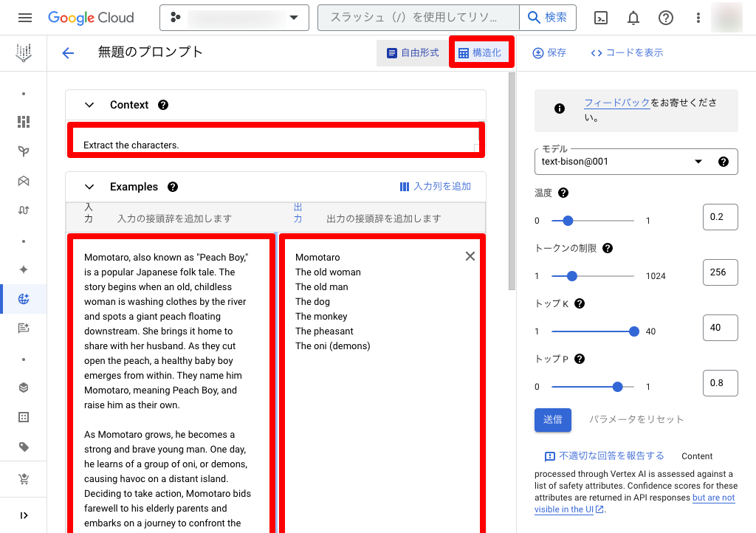Viewport: 756px width, 533px height.
Task: Open the notifications bell
Action: (633, 18)
